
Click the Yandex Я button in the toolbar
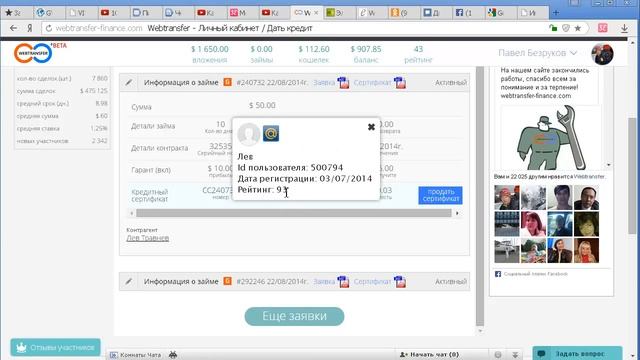(30, 28)
